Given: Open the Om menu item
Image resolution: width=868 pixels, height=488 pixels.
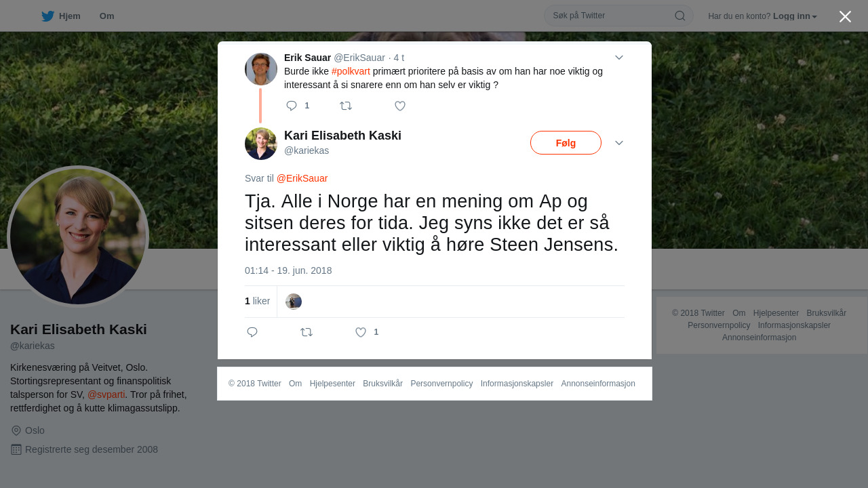Looking at the screenshot, I should click(x=106, y=16).
